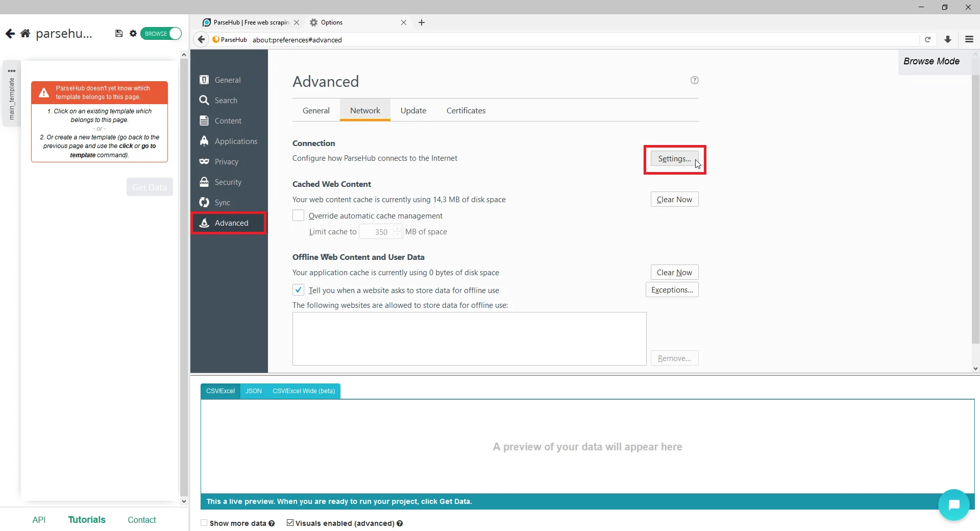Disable Visuals enabled (advanced) checkbox
The height and width of the screenshot is (531, 980).
click(290, 523)
